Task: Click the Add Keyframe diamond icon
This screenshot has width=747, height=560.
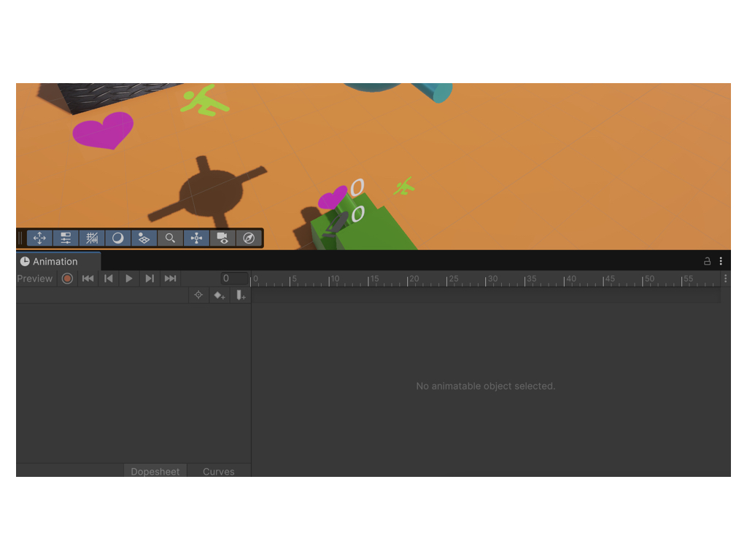Action: pyautogui.click(x=218, y=295)
